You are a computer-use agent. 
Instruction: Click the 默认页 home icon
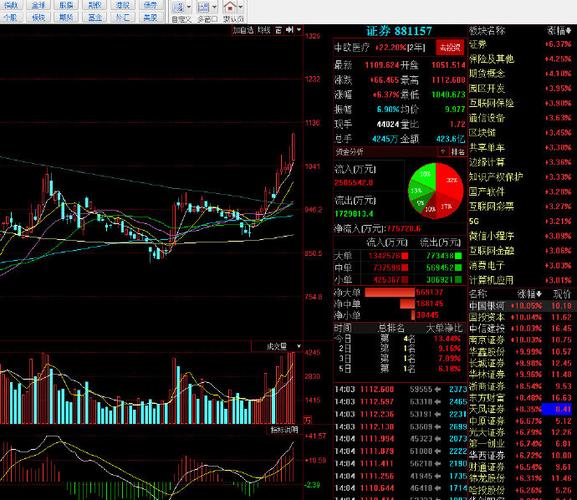coord(230,7)
